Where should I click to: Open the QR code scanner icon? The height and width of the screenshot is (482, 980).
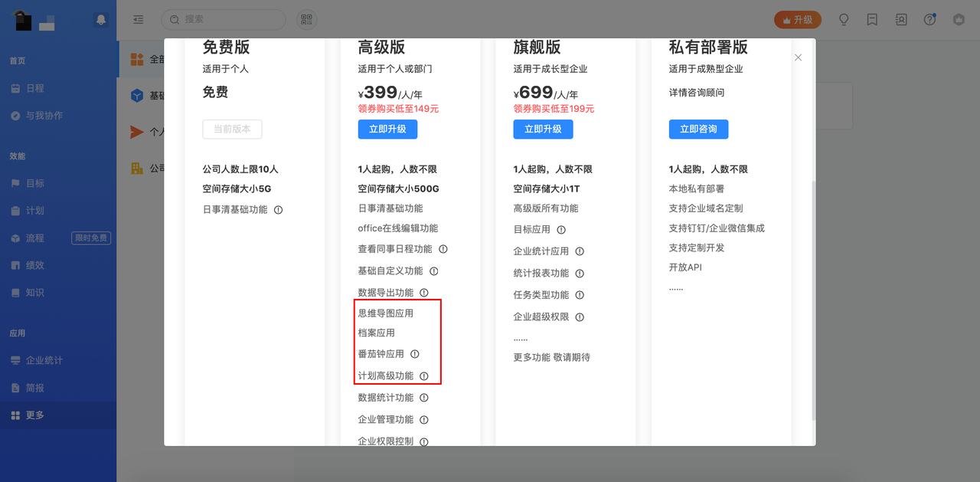(x=306, y=20)
